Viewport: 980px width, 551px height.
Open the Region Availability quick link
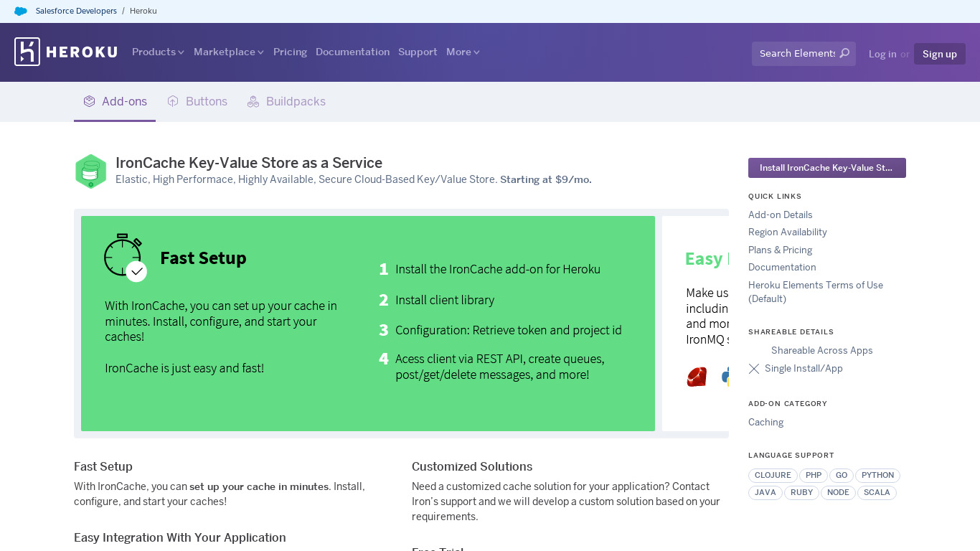[788, 232]
